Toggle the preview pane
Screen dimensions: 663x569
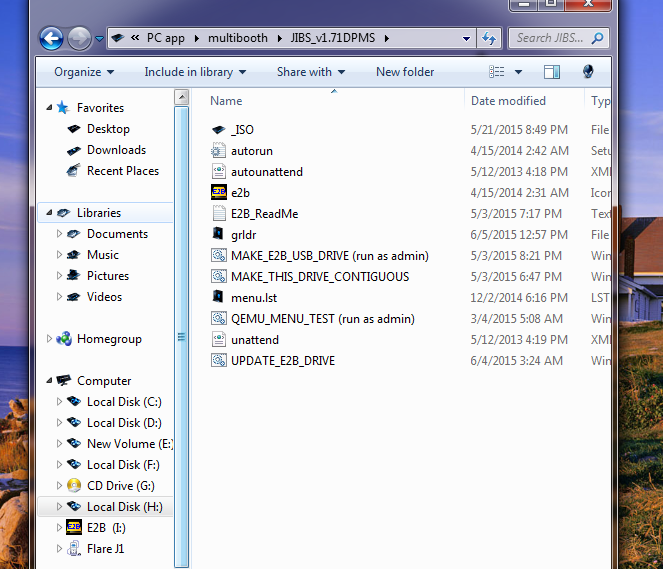pos(552,72)
